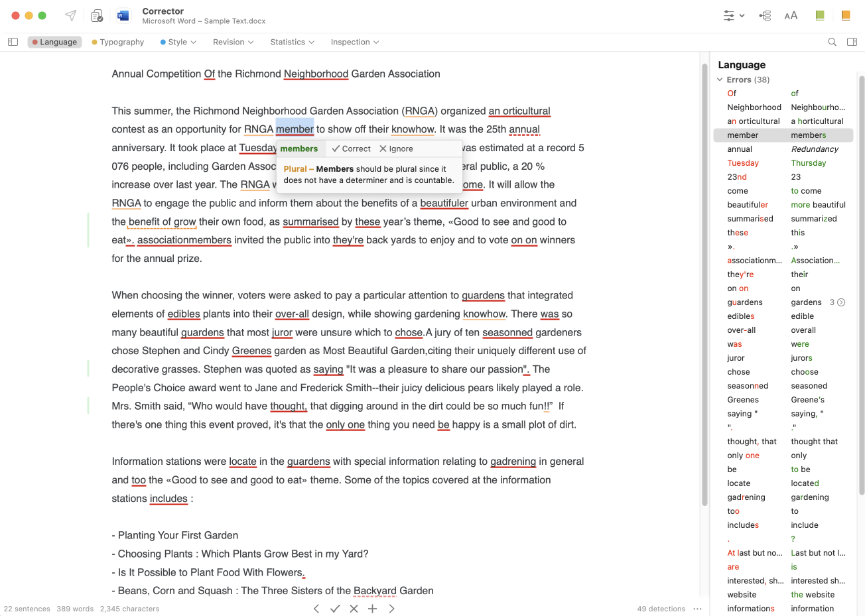Screen dimensions: 865x616
Task: Go to the previous detection arrow
Action: click(316, 609)
